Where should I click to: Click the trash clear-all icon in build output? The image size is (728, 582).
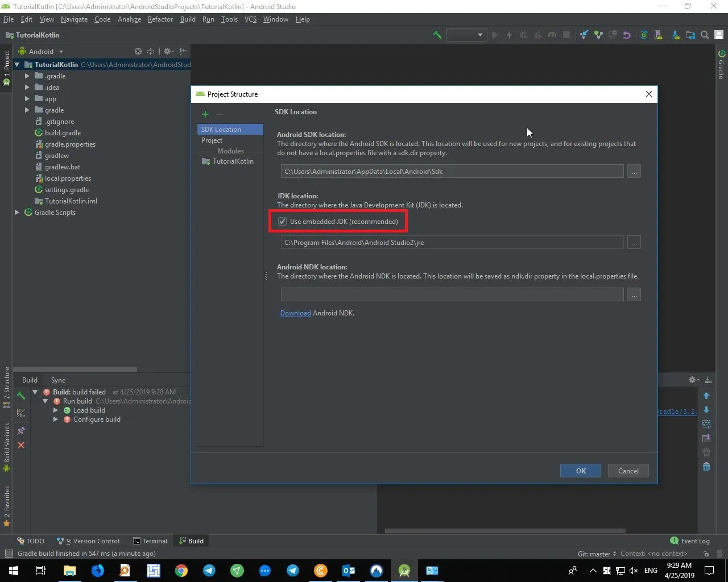(706, 467)
